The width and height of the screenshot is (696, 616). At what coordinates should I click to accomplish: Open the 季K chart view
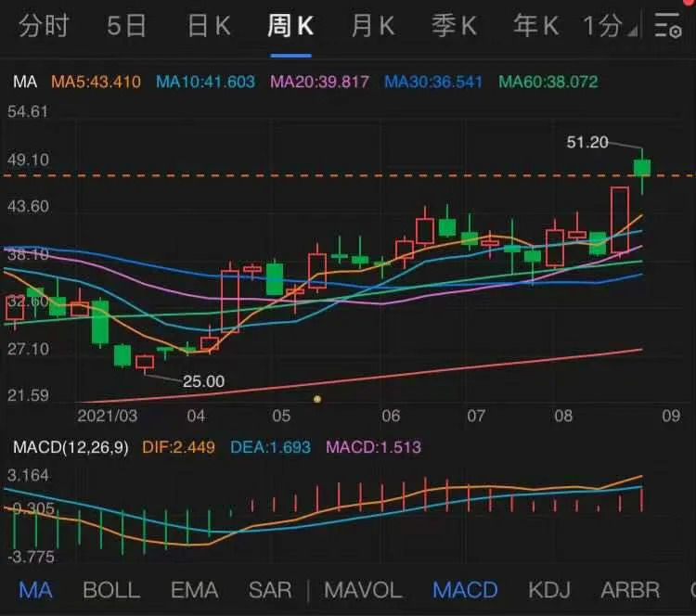coord(455,25)
